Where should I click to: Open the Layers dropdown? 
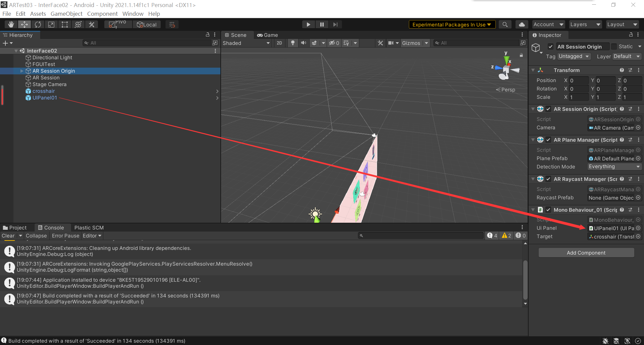pos(585,24)
